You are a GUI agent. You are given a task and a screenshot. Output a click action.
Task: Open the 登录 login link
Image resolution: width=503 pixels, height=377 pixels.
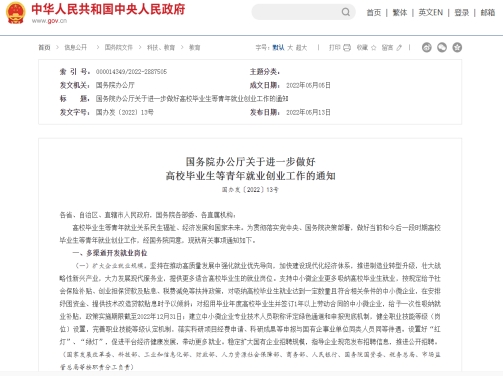(462, 13)
